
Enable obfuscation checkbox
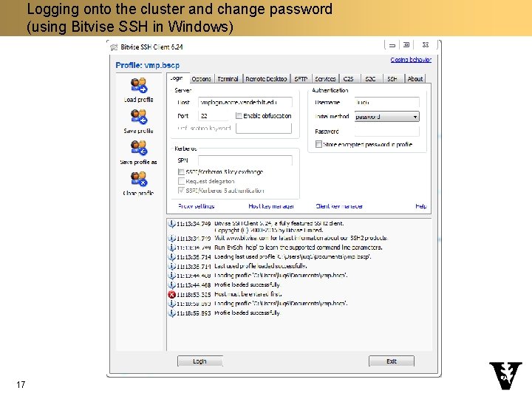click(x=239, y=116)
